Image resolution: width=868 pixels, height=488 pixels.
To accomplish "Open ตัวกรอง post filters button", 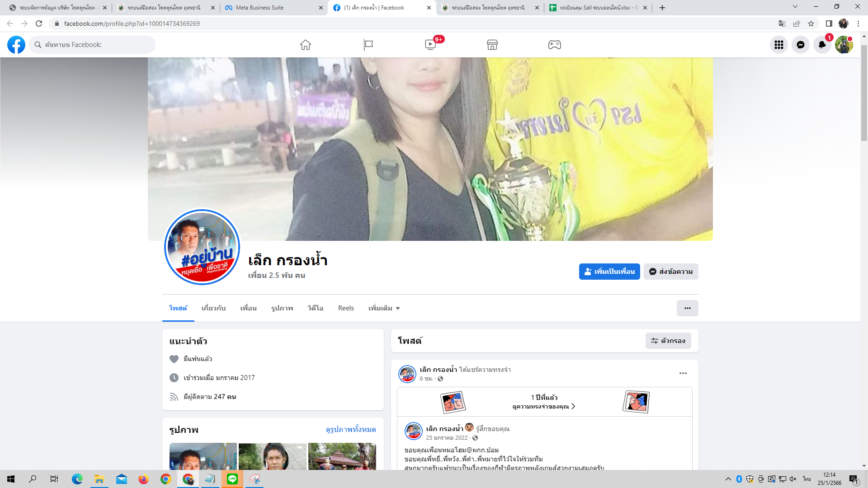I will [x=668, y=341].
